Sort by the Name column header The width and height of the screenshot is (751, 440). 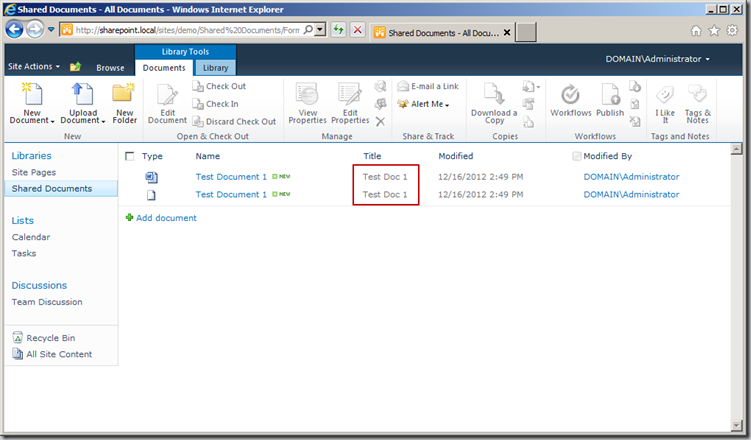point(207,156)
